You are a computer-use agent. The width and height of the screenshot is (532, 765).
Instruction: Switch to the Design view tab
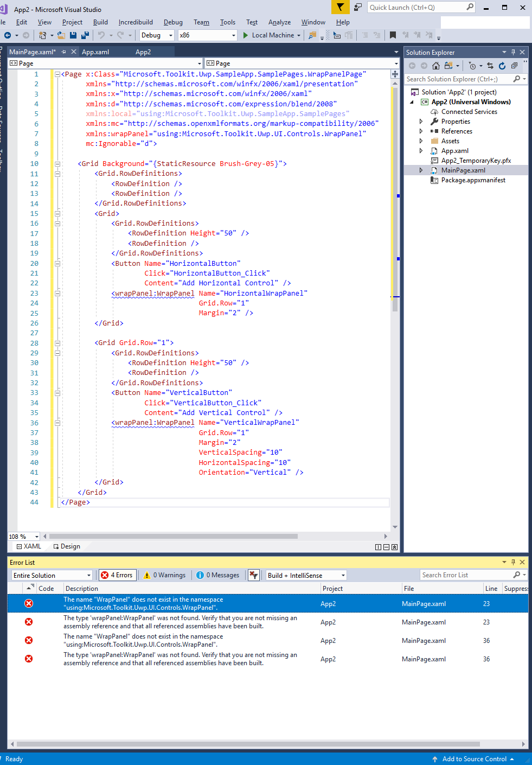coord(67,546)
